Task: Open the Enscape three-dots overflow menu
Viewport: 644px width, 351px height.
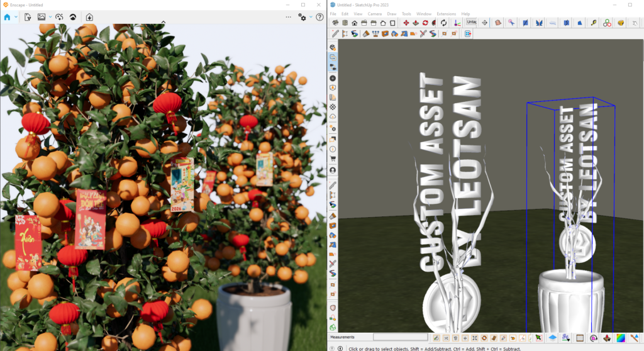Action: tap(288, 17)
